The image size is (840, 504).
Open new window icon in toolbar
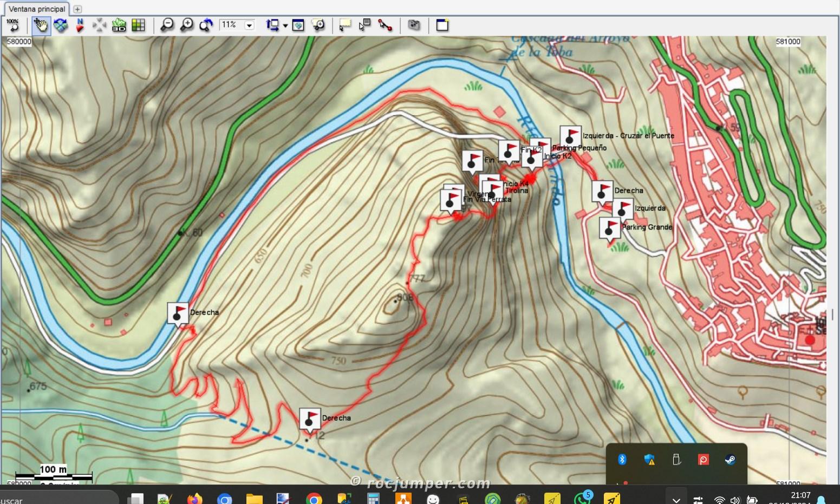coord(442,25)
